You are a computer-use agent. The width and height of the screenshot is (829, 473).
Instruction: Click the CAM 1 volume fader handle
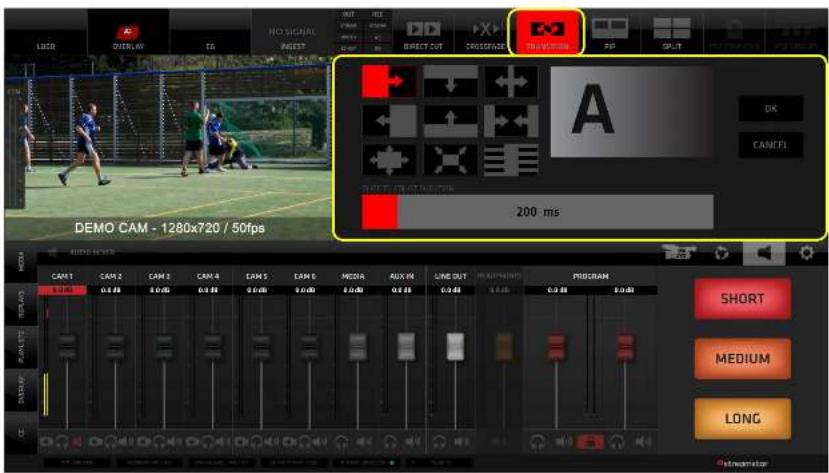[x=67, y=347]
